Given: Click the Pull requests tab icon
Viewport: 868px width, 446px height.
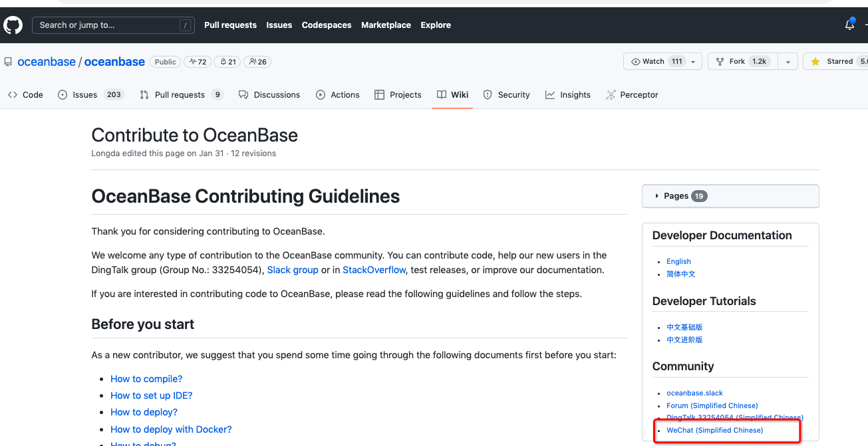Looking at the screenshot, I should coord(144,95).
